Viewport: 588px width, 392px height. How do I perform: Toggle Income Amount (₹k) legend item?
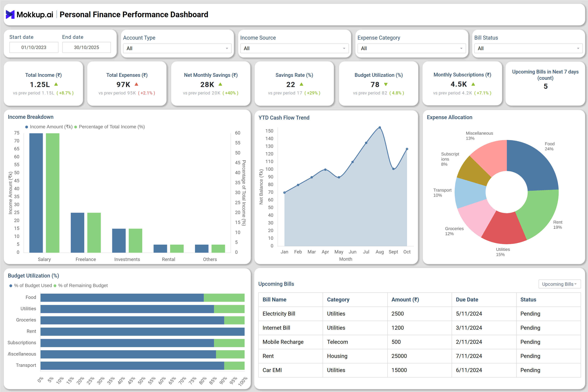(x=49, y=127)
